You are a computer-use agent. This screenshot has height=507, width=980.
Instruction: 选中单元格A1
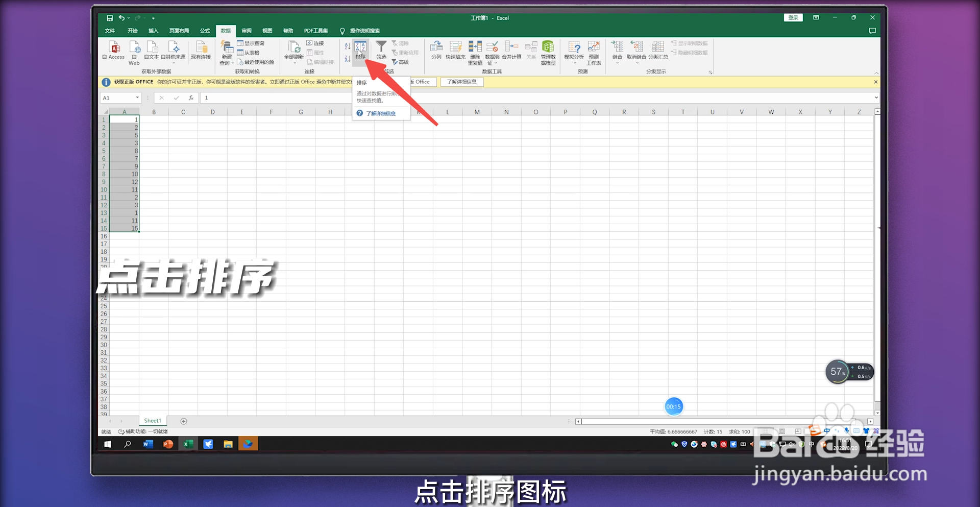[x=125, y=119]
